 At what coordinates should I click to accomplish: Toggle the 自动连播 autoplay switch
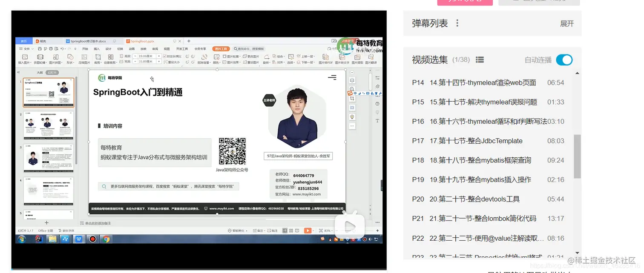click(564, 60)
